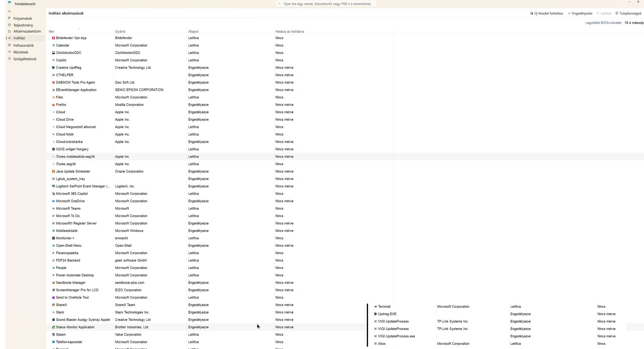Viewport: 644px width, 349px height.
Task: Select the Firefox startup icon
Action: point(53,105)
